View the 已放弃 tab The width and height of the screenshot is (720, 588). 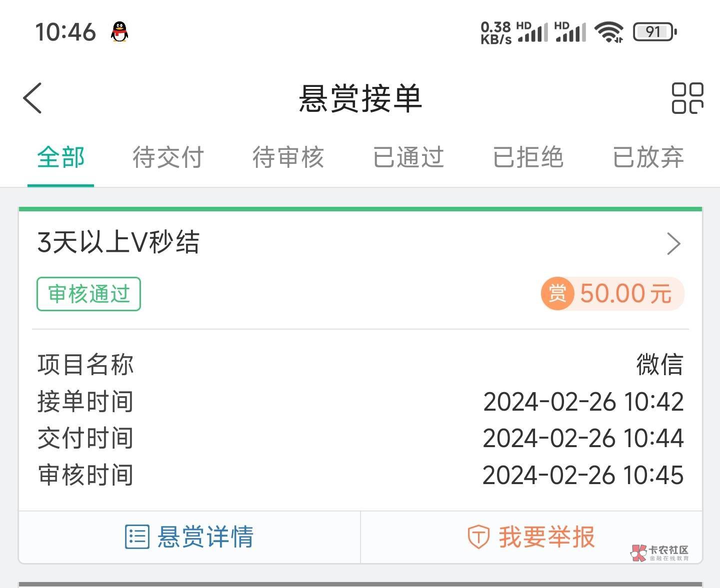[x=648, y=157]
